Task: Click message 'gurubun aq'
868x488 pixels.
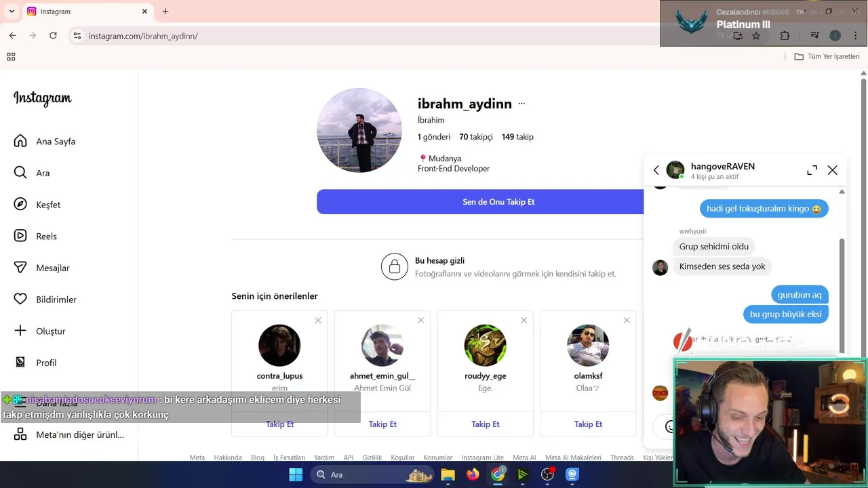Action: (800, 295)
